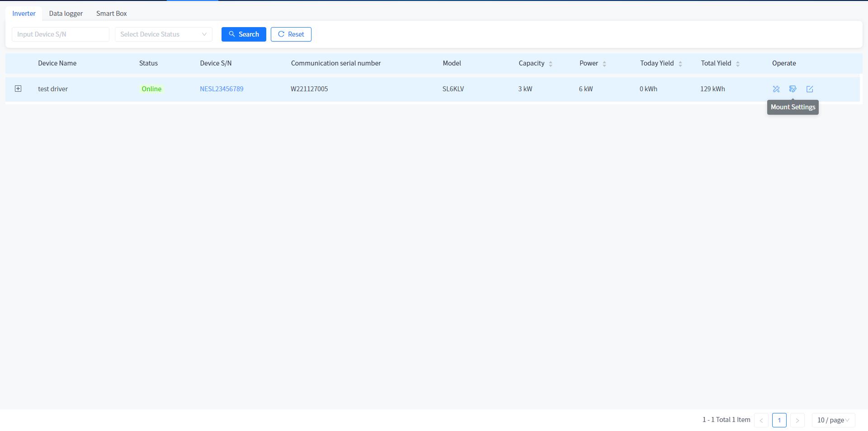
Task: Sort table by Capacity column
Action: [x=550, y=64]
